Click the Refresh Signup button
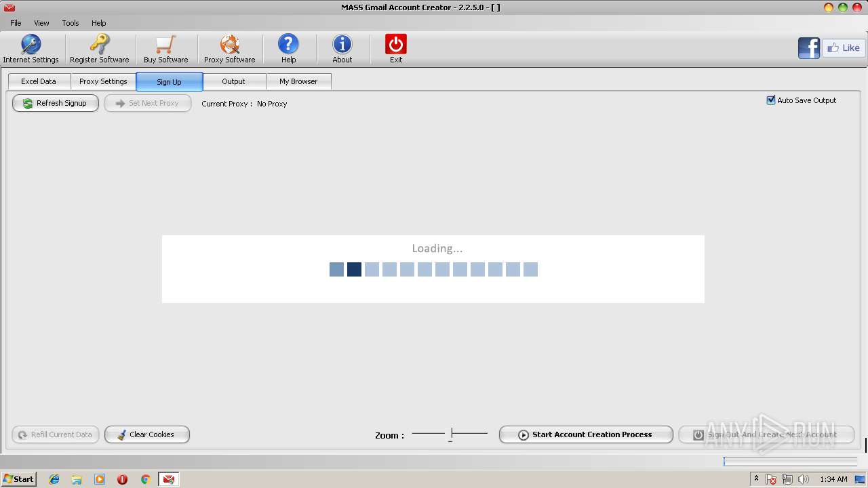 (56, 103)
